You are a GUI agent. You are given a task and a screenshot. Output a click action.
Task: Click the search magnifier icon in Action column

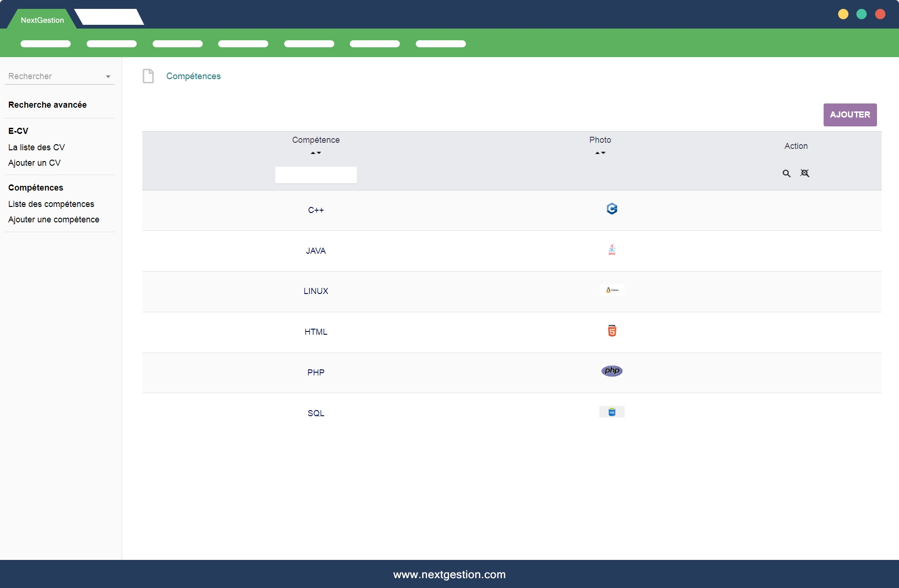(x=786, y=174)
